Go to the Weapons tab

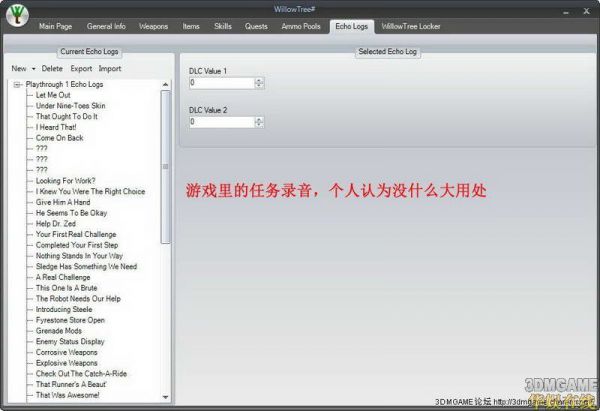click(153, 26)
